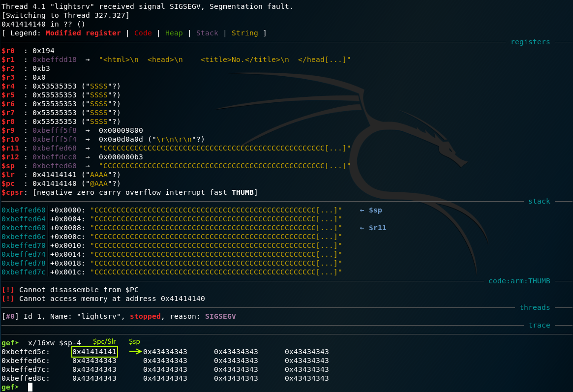
Task: Click the $r3 register name
Action: tap(8, 77)
